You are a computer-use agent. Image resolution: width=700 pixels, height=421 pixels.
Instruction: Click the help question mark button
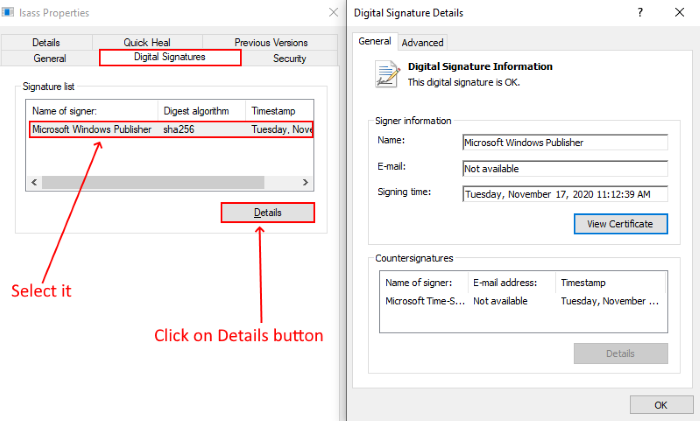pos(640,13)
